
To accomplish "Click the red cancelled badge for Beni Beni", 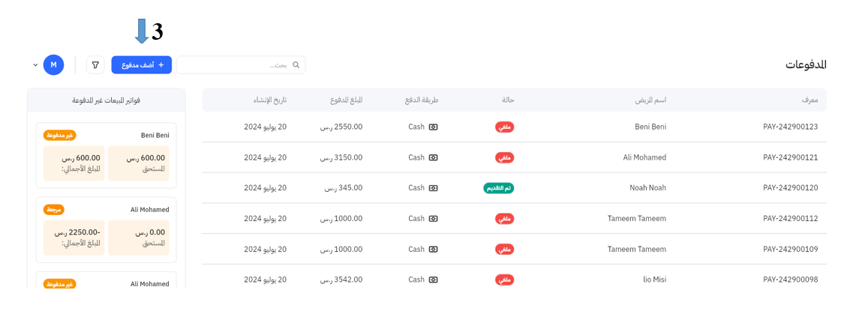I will pos(505,127).
